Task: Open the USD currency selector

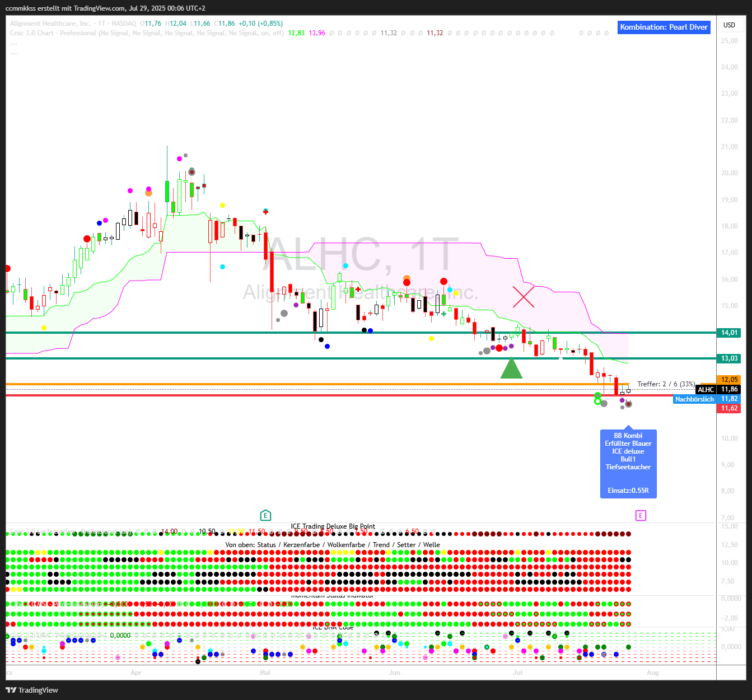Action: [x=729, y=25]
